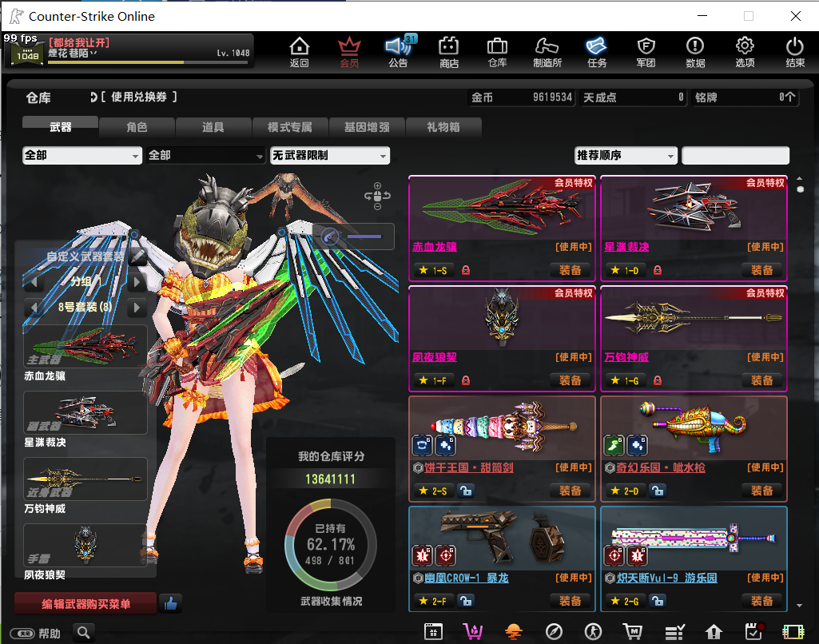Select the 星渊裁决 secondary weapon slot
Image resolution: width=819 pixels, height=644 pixels.
pos(85,412)
